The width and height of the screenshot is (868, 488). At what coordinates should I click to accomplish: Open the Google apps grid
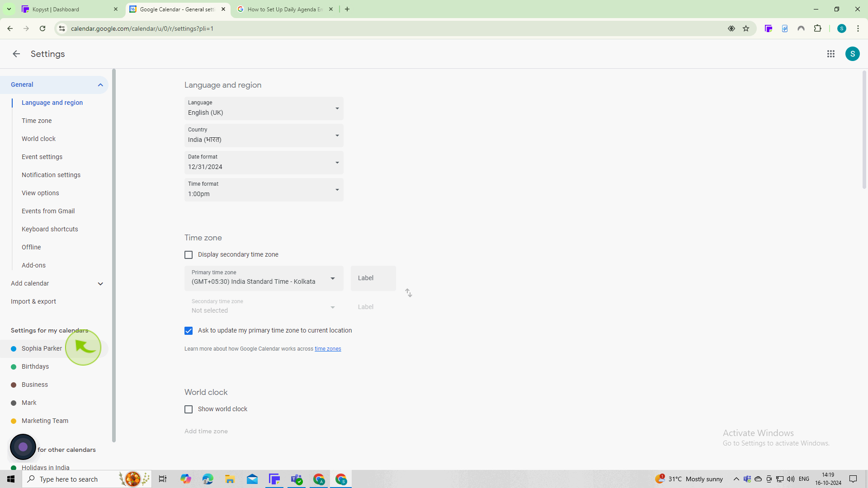[x=830, y=54]
